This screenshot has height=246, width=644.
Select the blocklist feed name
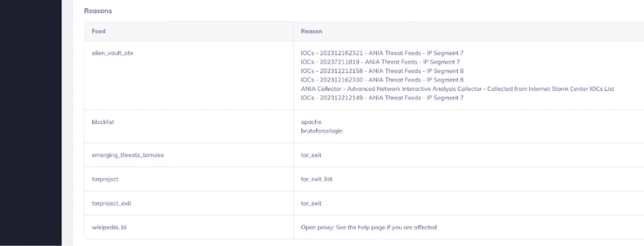pos(103,122)
